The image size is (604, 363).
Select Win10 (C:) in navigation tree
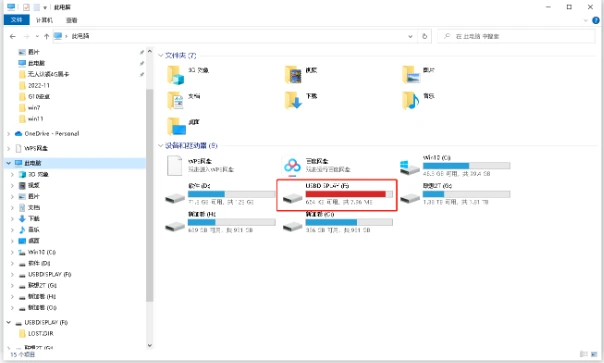tap(37, 252)
